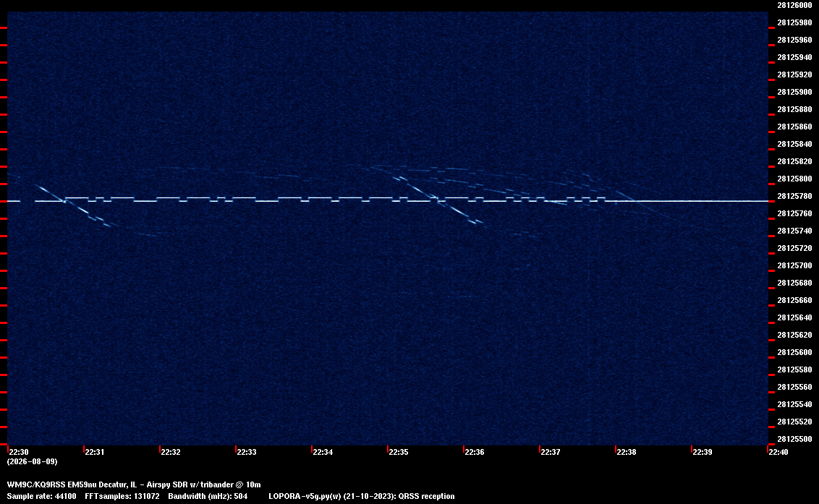Image resolution: width=819 pixels, height=504 pixels.
Task: Click the 28125780 frequency label
Action: pyautogui.click(x=794, y=196)
